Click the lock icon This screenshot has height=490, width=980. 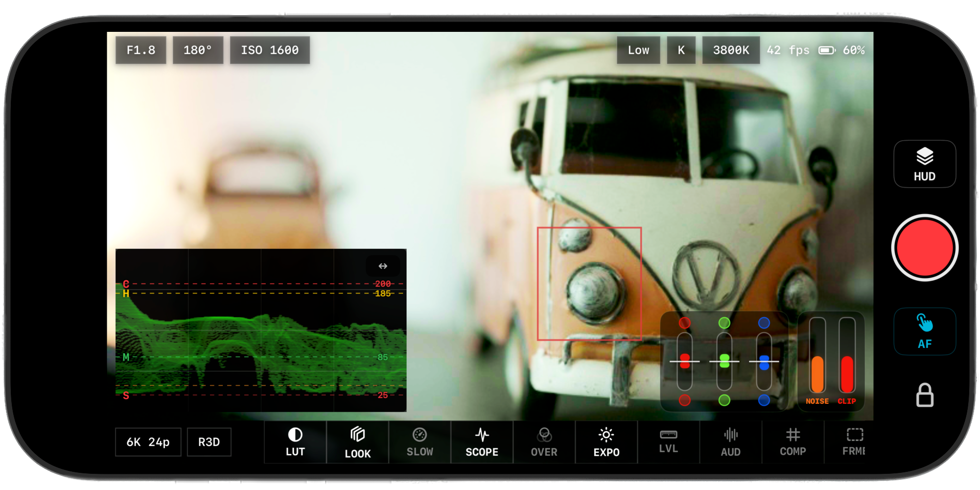(x=925, y=395)
